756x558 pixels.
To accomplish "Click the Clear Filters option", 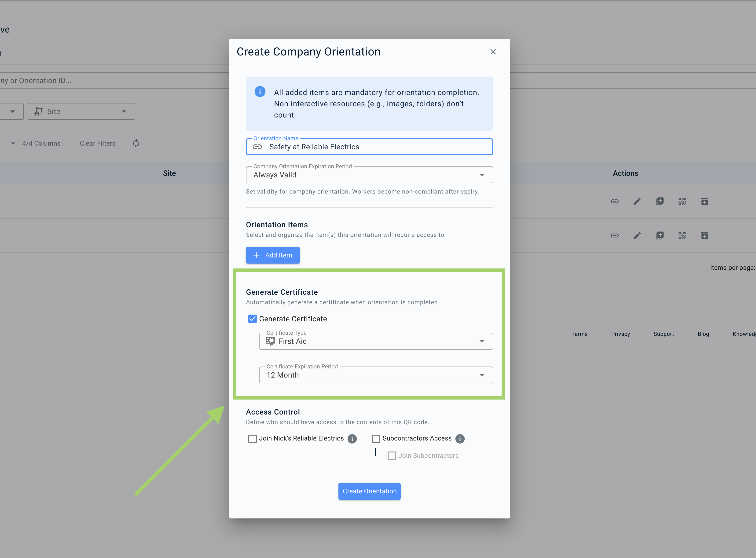I will pyautogui.click(x=98, y=143).
